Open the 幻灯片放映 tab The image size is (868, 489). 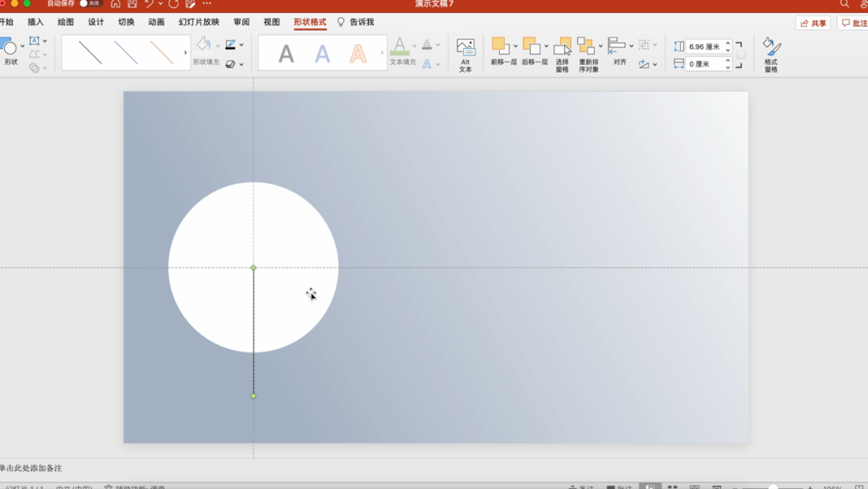[x=199, y=23]
